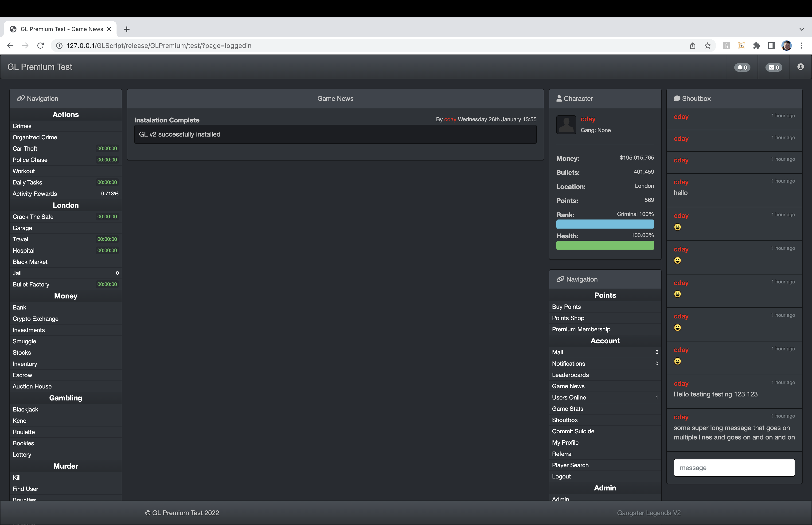Click the share page icon
Screen dimensions: 812x525
692,46
